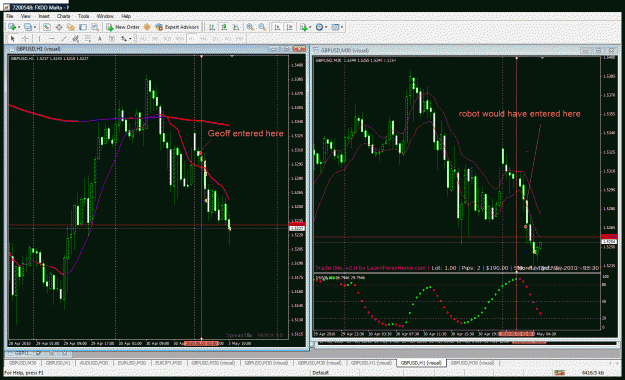625x380 pixels.
Task: Open the Strategy Tester icon
Action: (95, 27)
